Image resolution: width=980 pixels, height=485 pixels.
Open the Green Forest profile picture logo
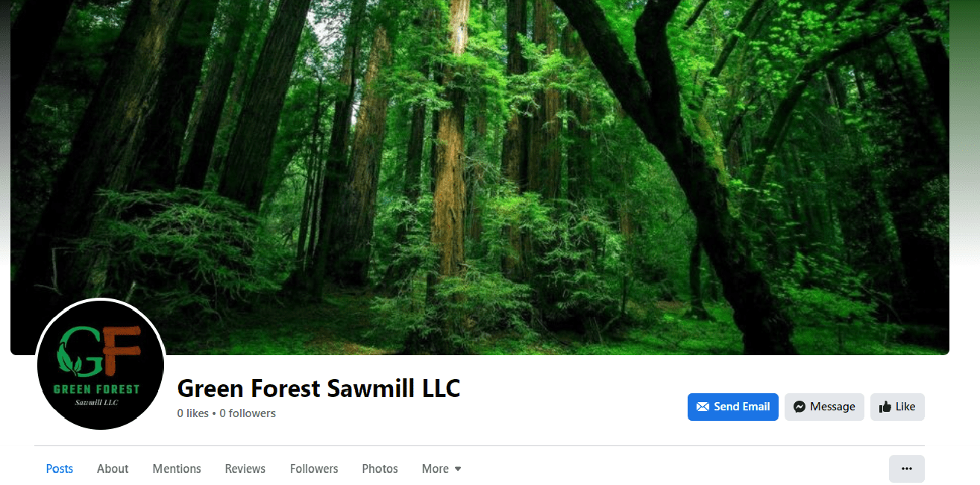[x=101, y=364]
